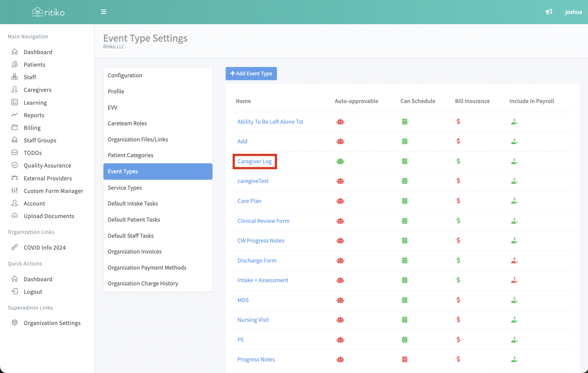
Task: Open the Careteam Roles settings tab
Action: 127,123
